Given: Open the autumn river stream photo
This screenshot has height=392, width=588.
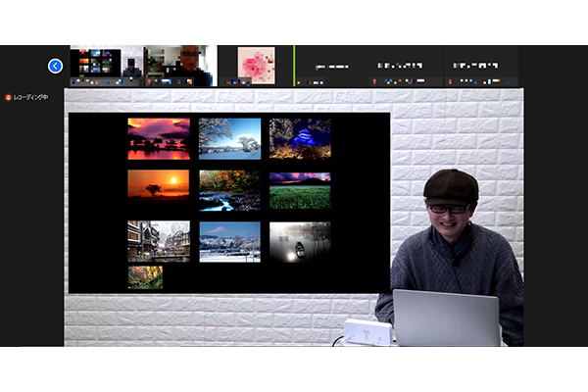Looking at the screenshot, I should click(230, 190).
